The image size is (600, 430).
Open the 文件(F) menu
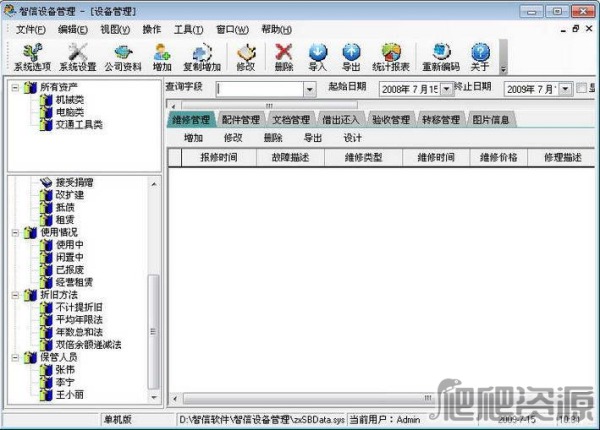(31, 29)
